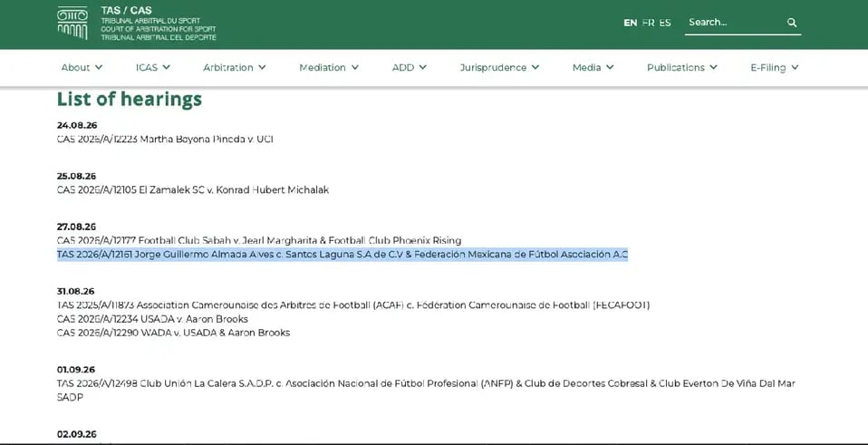Open the Publications menu
This screenshot has height=445, width=868.
(x=682, y=68)
